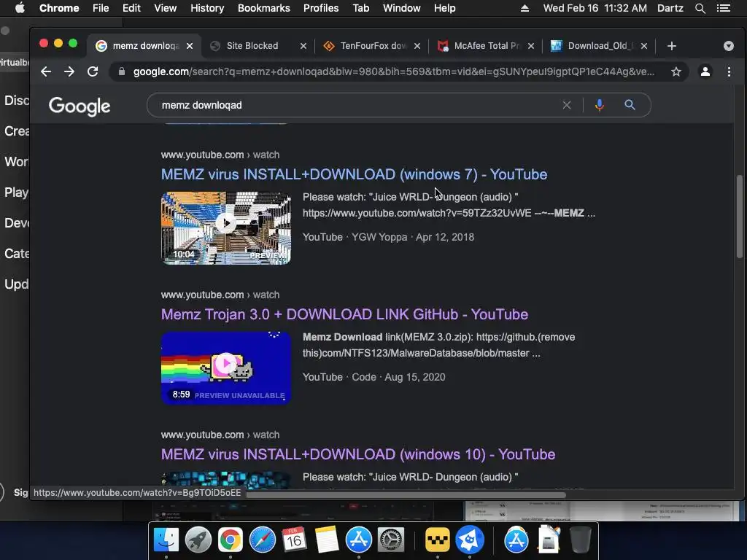Open the File menu
Screen dimensions: 747x560
tap(101, 8)
